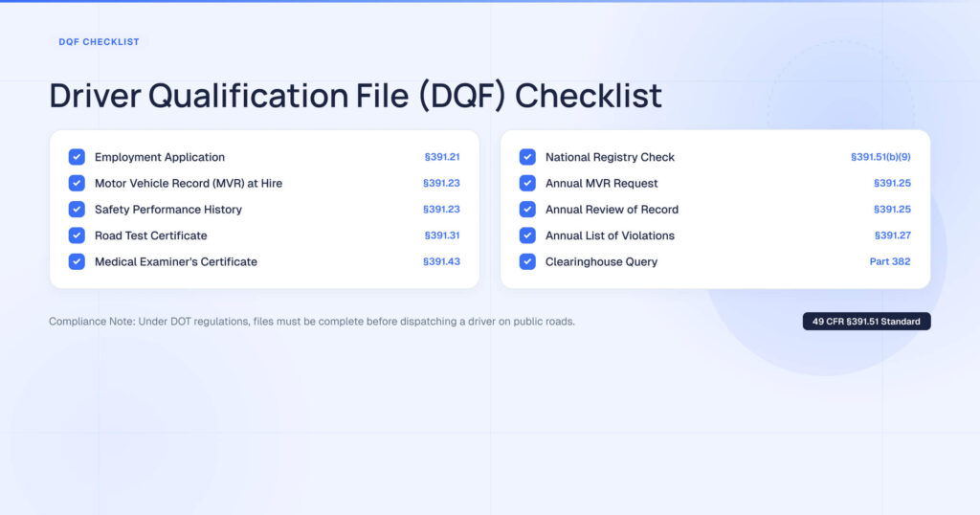Open the §391.31 Road Test reference
The image size is (980, 515).
pyautogui.click(x=442, y=235)
